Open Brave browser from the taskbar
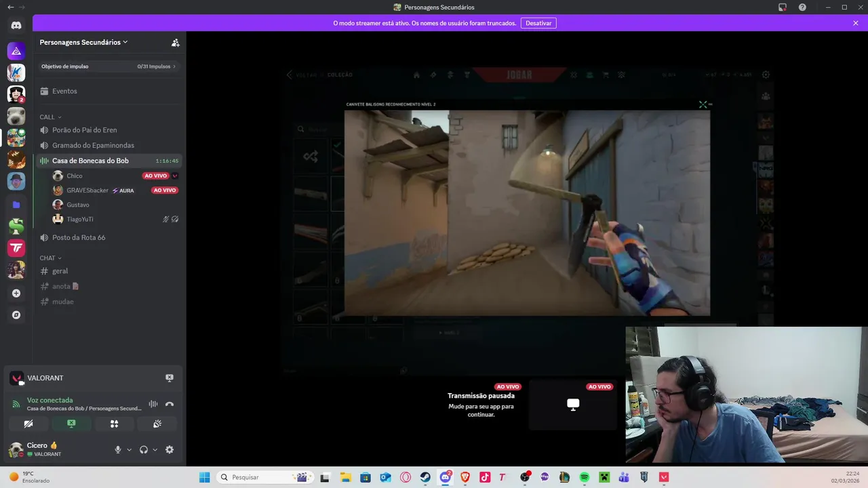This screenshot has height=488, width=868. pos(465,477)
